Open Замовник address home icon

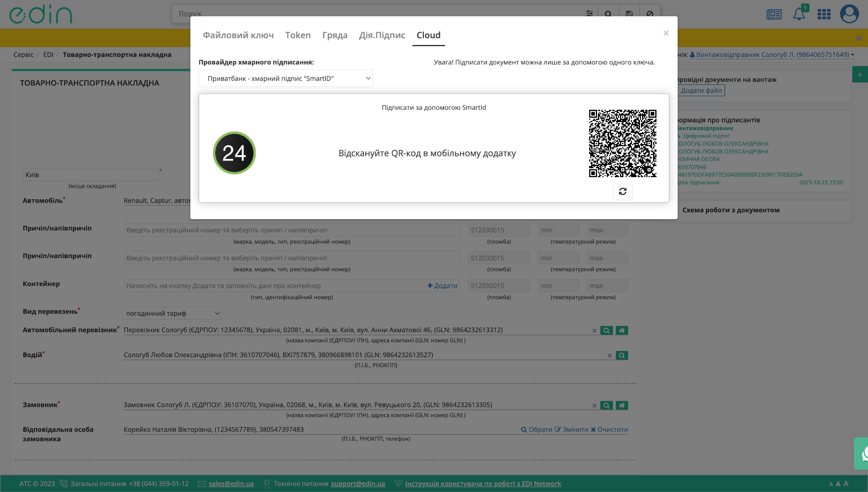[622, 406]
